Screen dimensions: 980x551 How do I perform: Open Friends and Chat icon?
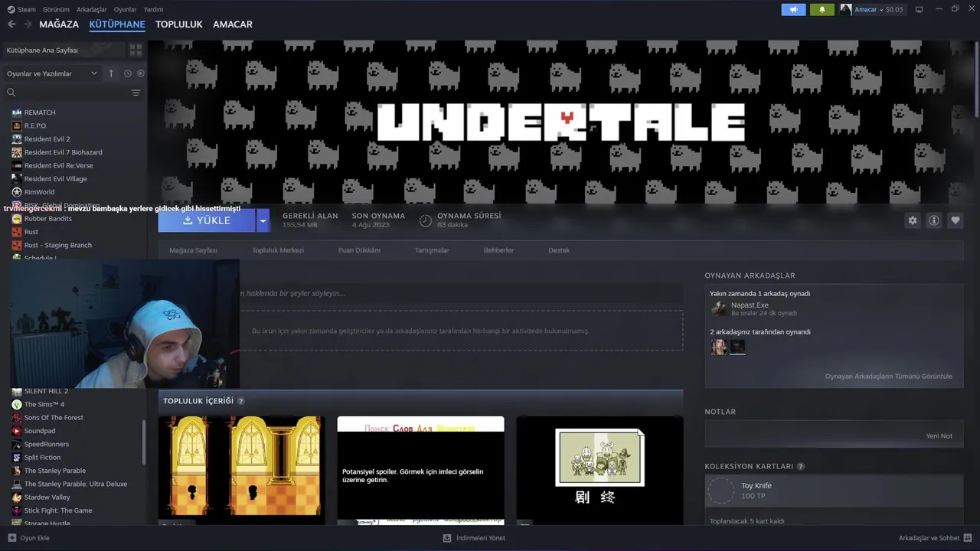point(968,538)
